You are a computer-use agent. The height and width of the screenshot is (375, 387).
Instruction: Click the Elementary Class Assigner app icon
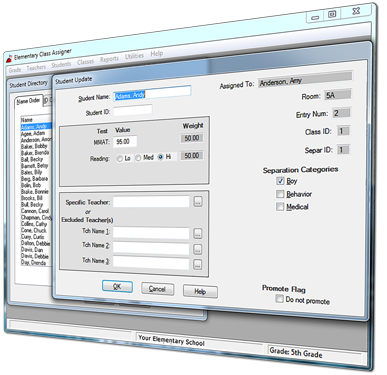(9, 59)
